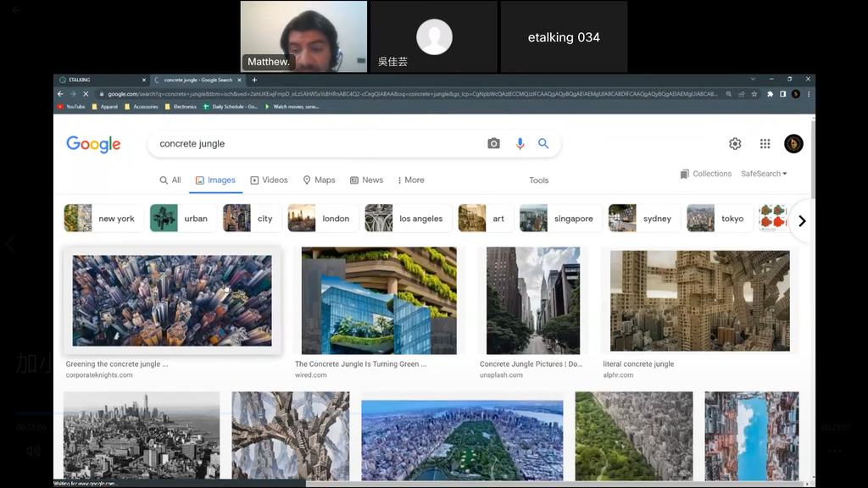Image resolution: width=868 pixels, height=488 pixels.
Task: Select the sydney suggestion chip
Action: pyautogui.click(x=644, y=219)
